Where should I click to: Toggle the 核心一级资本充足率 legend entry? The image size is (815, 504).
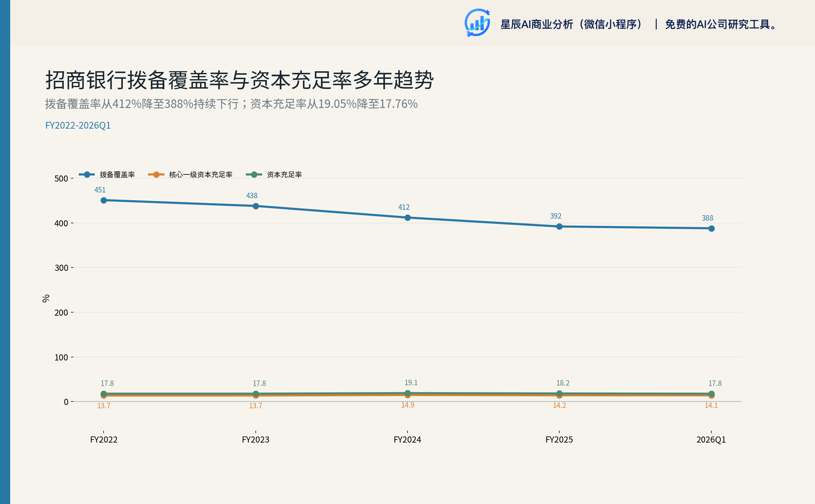click(x=190, y=174)
